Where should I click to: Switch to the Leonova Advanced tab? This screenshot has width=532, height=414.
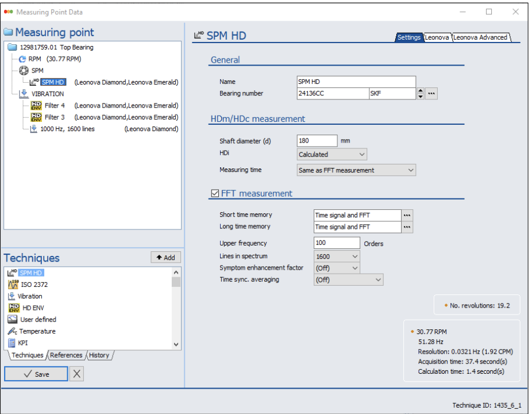pyautogui.click(x=480, y=37)
